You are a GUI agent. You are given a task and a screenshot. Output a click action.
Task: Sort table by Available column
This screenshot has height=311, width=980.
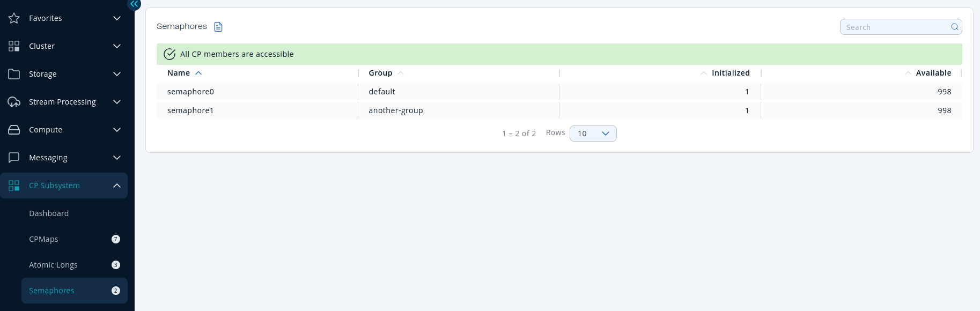(933, 73)
